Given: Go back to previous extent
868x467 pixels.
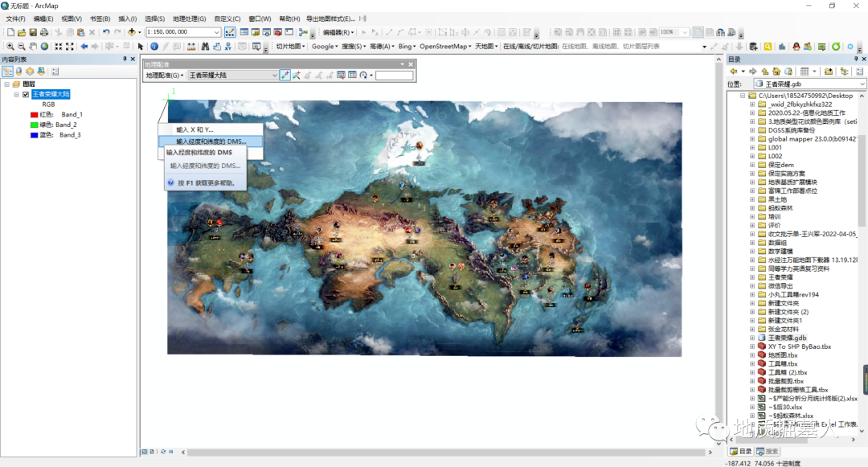Looking at the screenshot, I should (84, 47).
